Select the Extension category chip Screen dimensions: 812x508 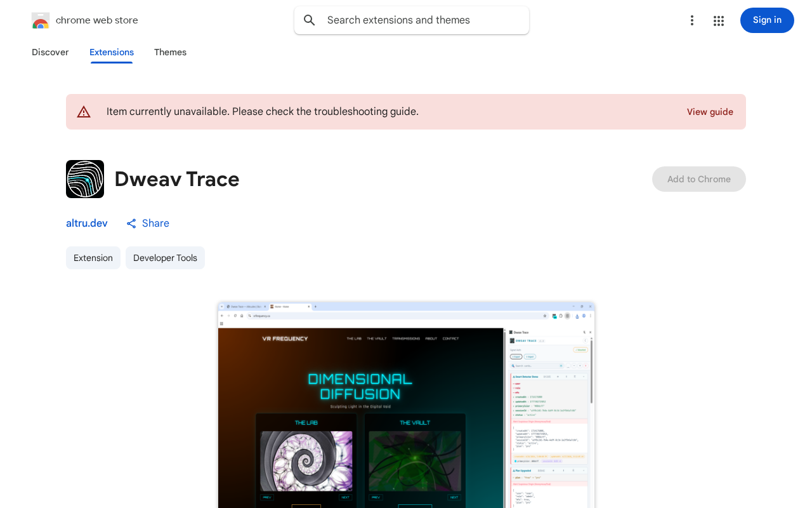click(x=93, y=258)
